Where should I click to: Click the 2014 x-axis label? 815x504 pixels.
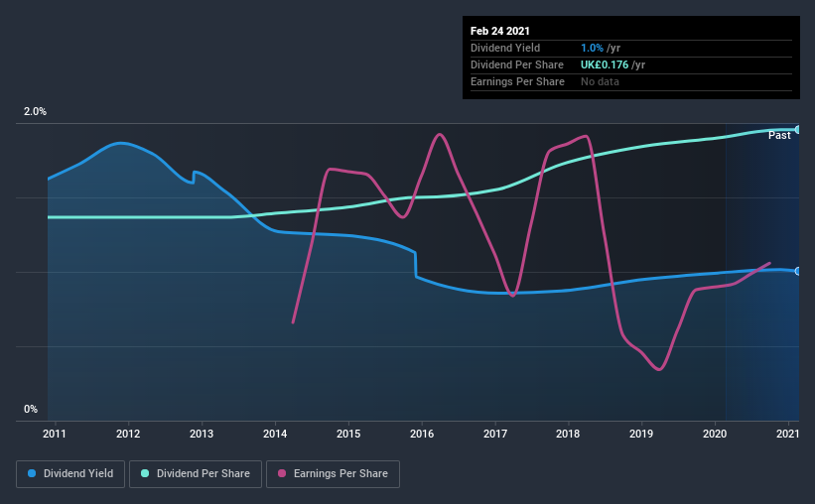[275, 434]
